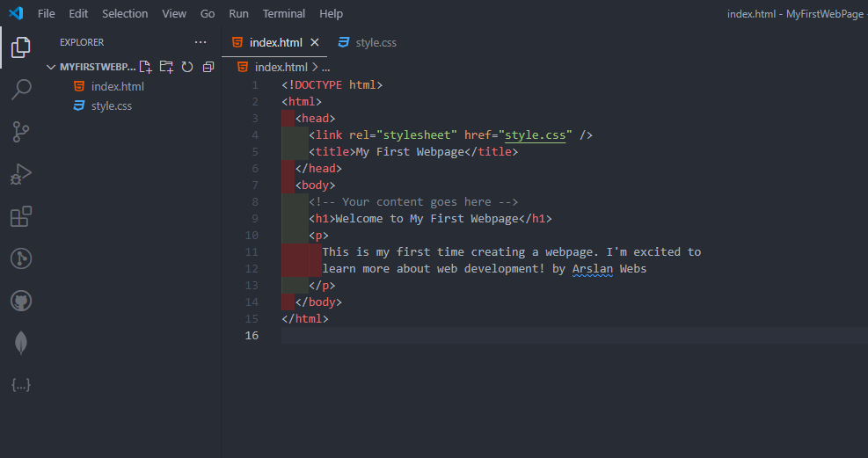The width and height of the screenshot is (868, 458).
Task: Open the Explorer view in activity bar
Action: tap(20, 47)
